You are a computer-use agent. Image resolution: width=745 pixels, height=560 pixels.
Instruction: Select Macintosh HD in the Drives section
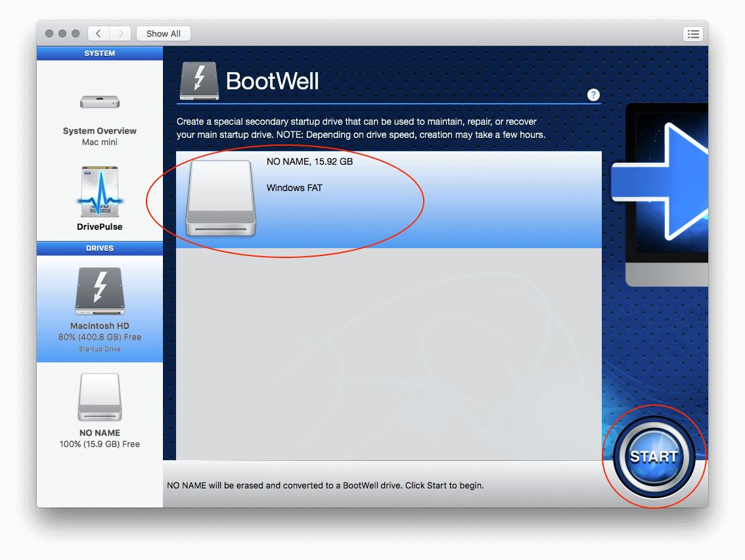(99, 302)
